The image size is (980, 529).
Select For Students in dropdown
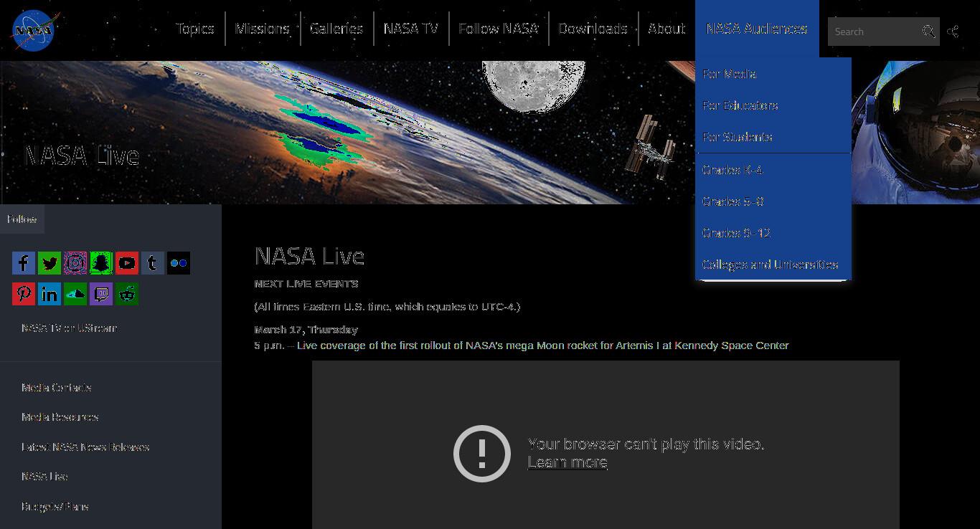[773, 137]
